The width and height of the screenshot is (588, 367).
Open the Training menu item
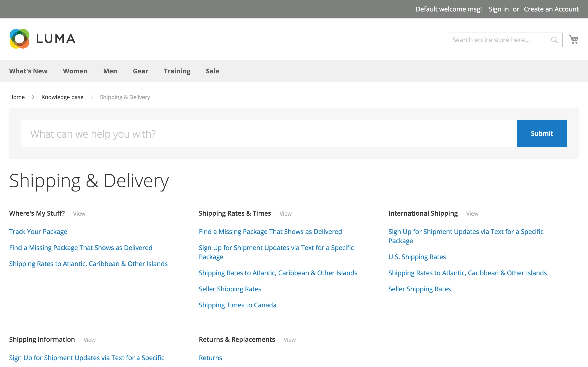177,71
